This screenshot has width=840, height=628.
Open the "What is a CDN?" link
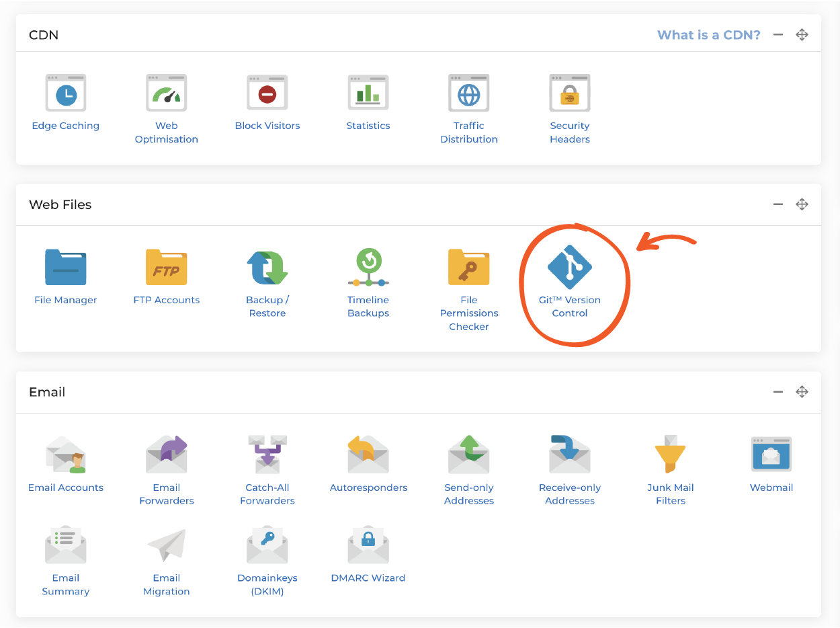(709, 35)
